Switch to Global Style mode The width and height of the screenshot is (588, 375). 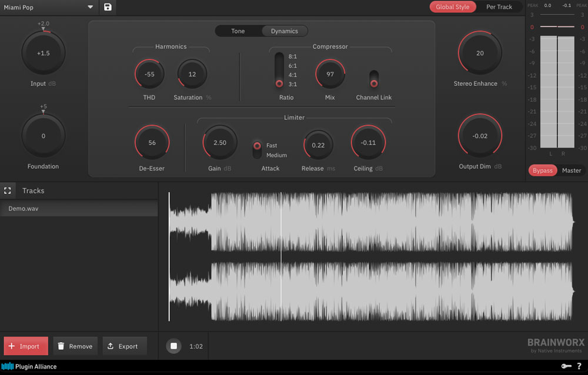coord(453,6)
